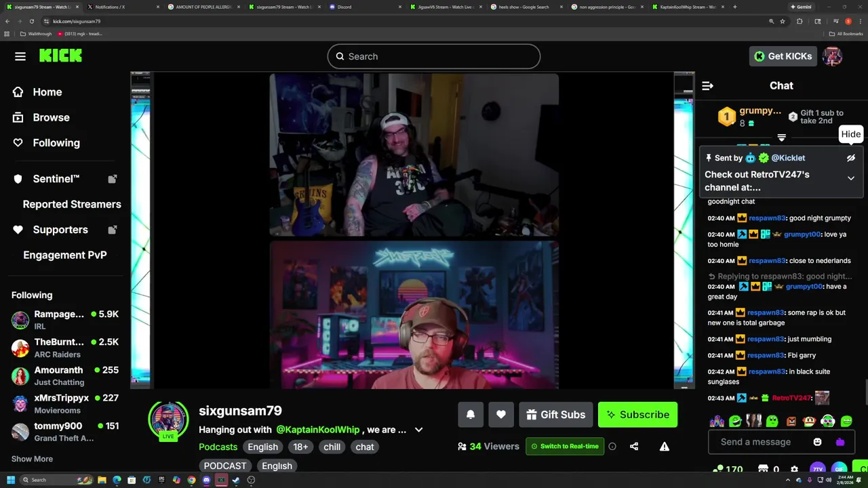Report the stream with warning triangle icon
This screenshot has height=488, width=868.
pos(665,447)
